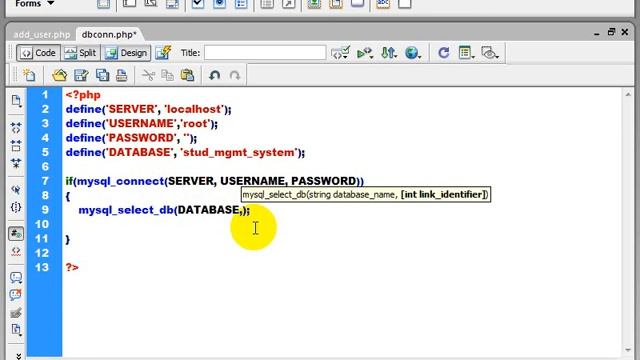Open the Preview/Debug in Browser dropdown
640x360 pixels.
(x=365, y=53)
